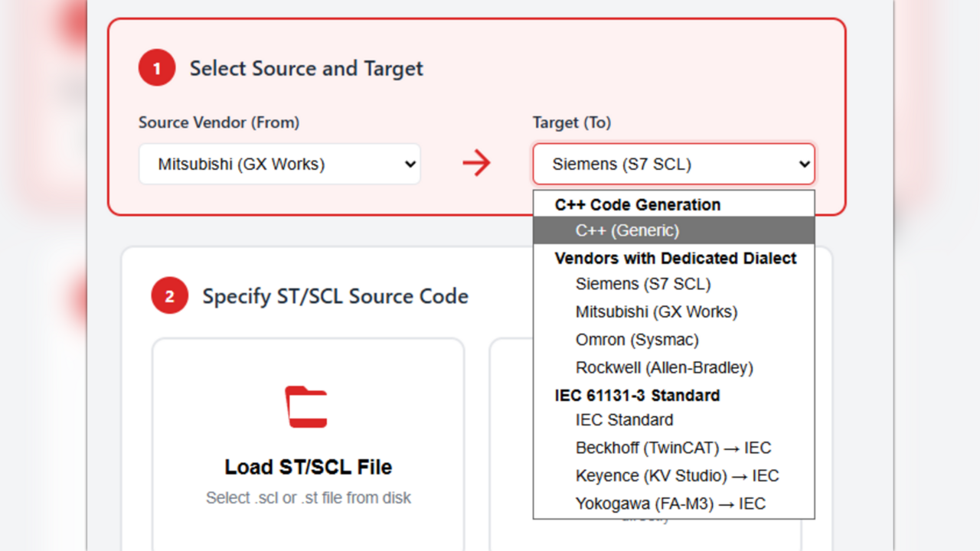Pick Mitsubishi (GX Works) from the target options
Viewport: 980px width, 551px height.
coord(656,311)
